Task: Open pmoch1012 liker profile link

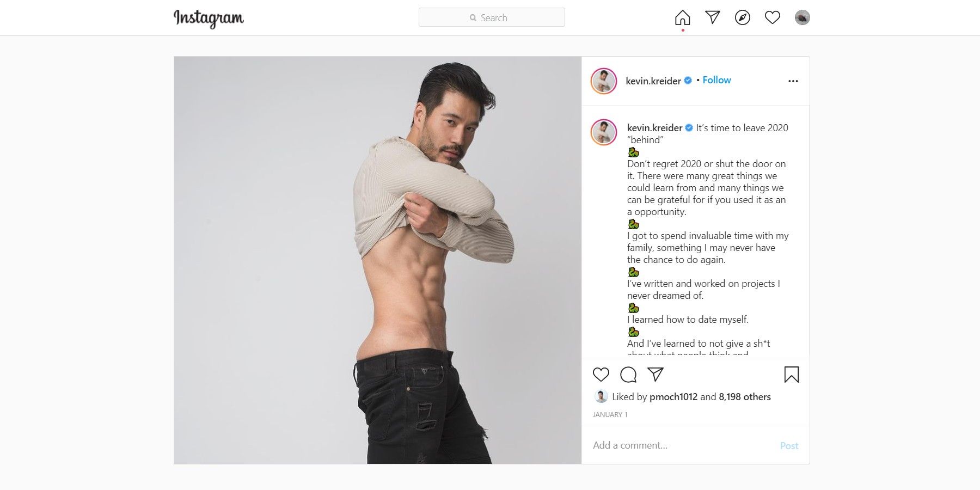Action: [673, 397]
